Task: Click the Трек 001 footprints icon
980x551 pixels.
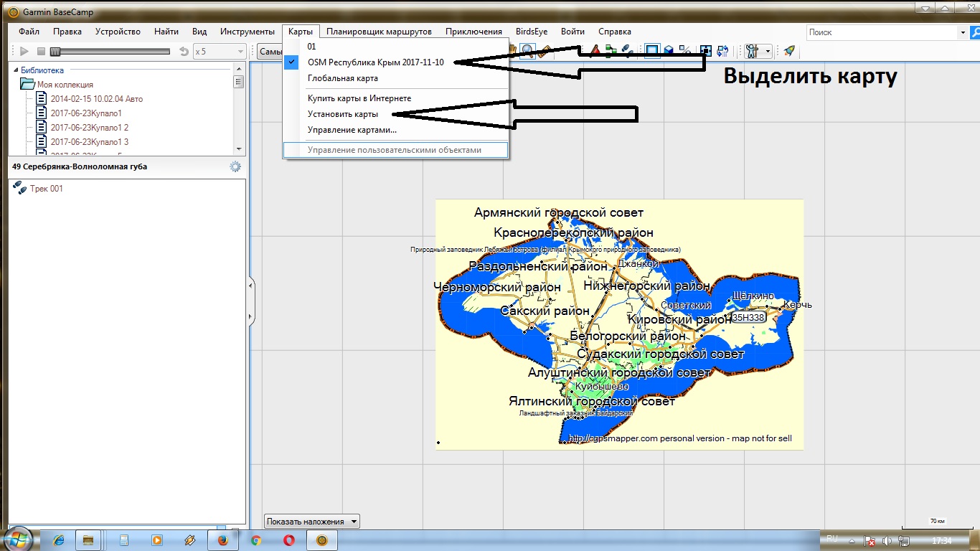Action: (20, 189)
